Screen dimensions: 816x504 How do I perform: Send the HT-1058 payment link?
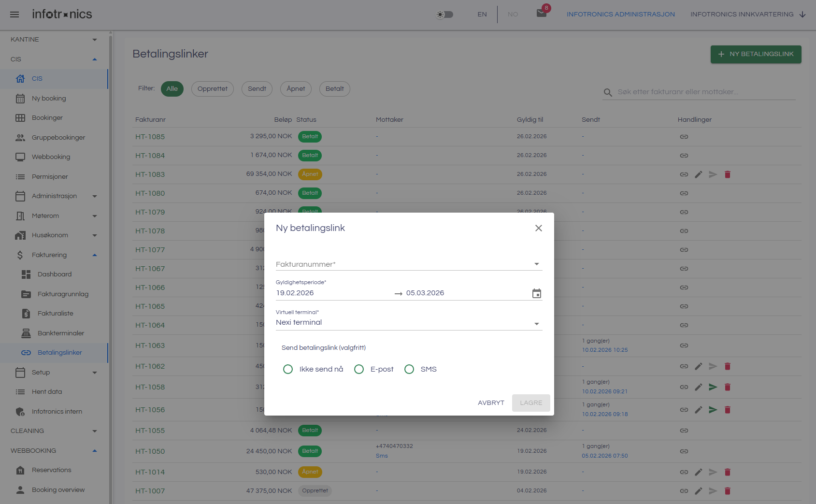713,387
